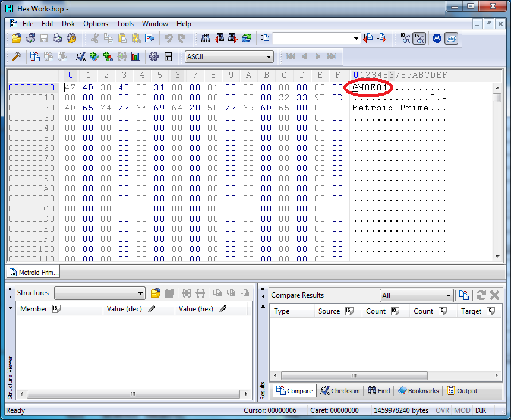Close the Structure Viewer panel
511x420 pixels.
10,289
